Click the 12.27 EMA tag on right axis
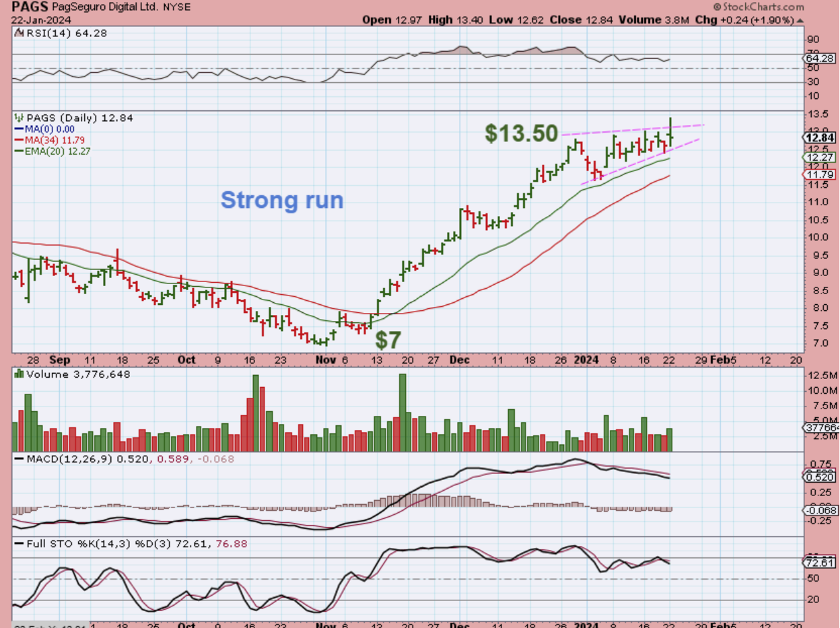 click(819, 157)
